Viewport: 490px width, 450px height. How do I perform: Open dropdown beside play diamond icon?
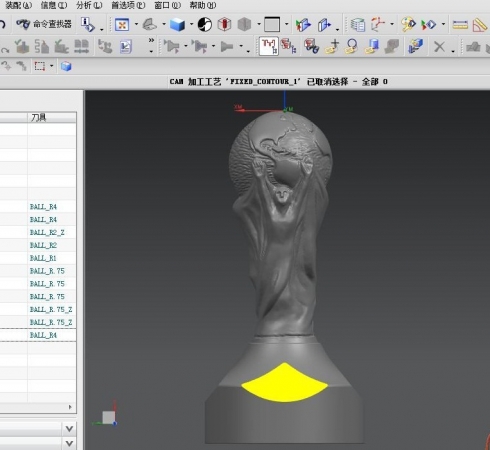pyautogui.click(x=443, y=24)
